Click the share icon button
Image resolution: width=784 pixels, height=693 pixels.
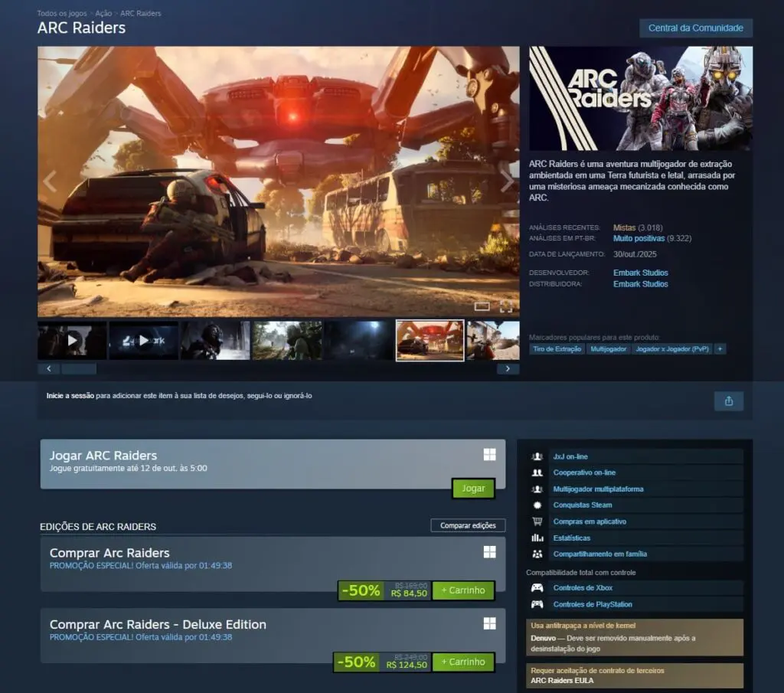click(729, 401)
